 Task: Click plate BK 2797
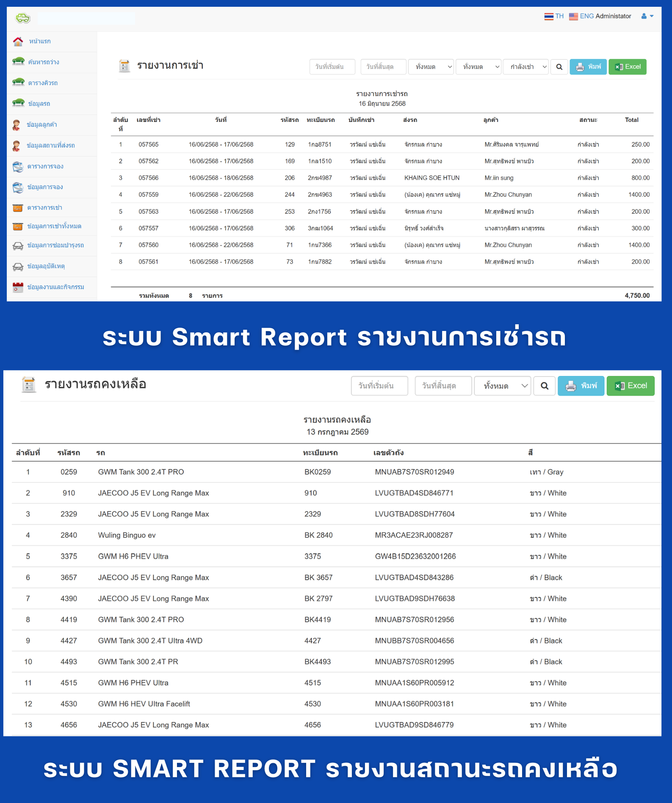coord(318,599)
